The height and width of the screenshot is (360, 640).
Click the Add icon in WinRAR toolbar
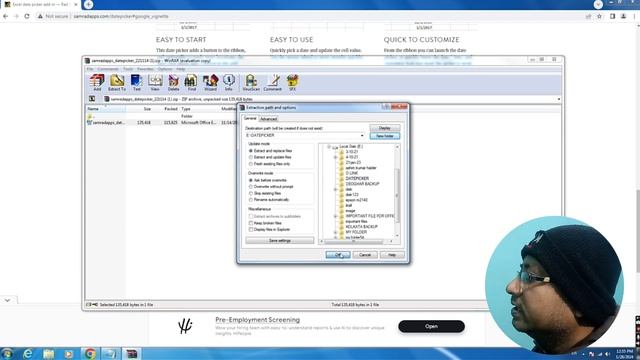[97, 82]
